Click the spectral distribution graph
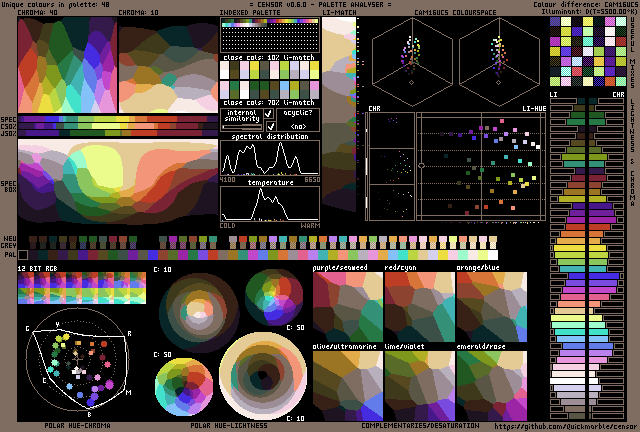The height and width of the screenshot is (432, 640). (x=270, y=158)
